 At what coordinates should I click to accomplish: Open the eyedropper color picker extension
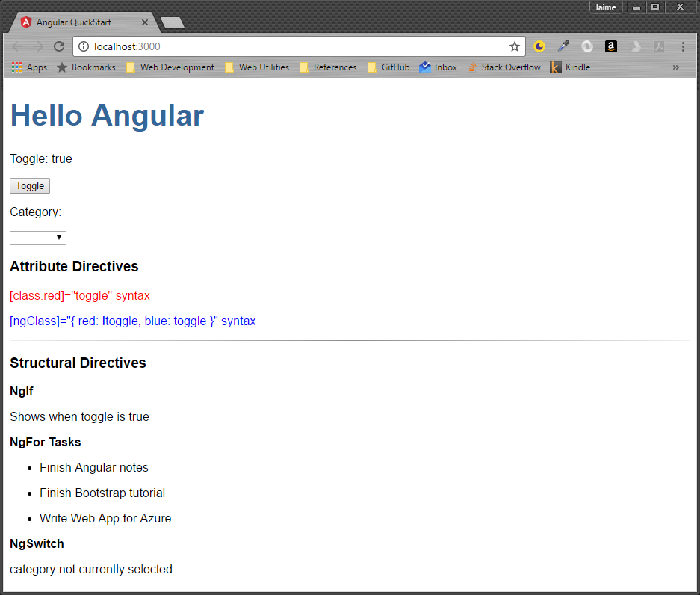tap(563, 46)
